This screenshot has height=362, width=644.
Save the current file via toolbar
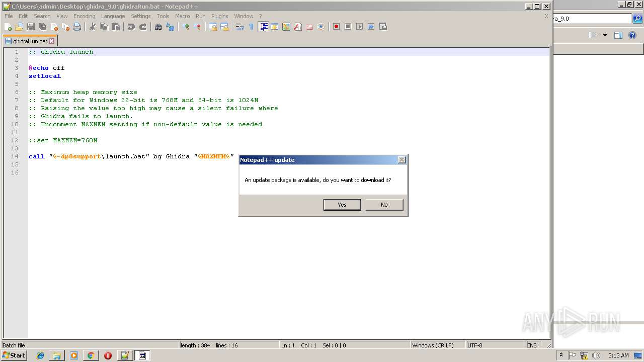(31, 27)
